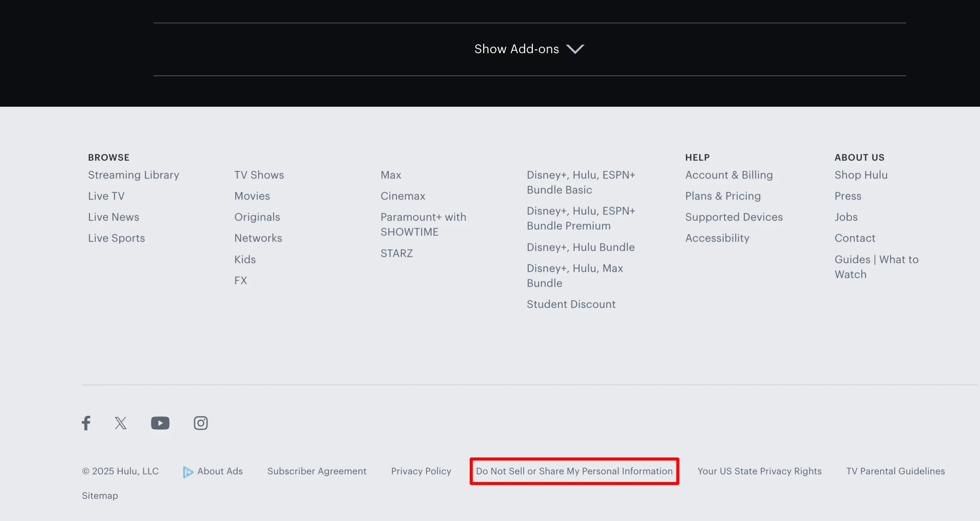The width and height of the screenshot is (980, 521).
Task: Open the Kids link
Action: click(245, 260)
